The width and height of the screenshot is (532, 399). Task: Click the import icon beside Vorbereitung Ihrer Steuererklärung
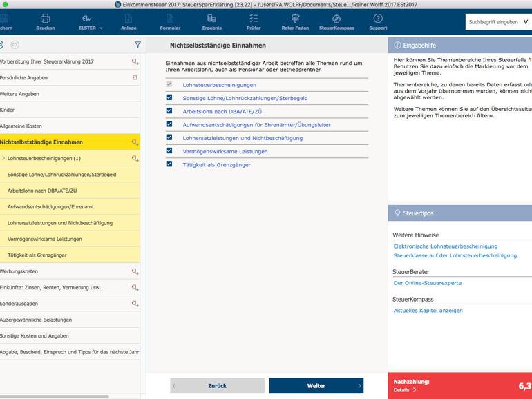135,61
